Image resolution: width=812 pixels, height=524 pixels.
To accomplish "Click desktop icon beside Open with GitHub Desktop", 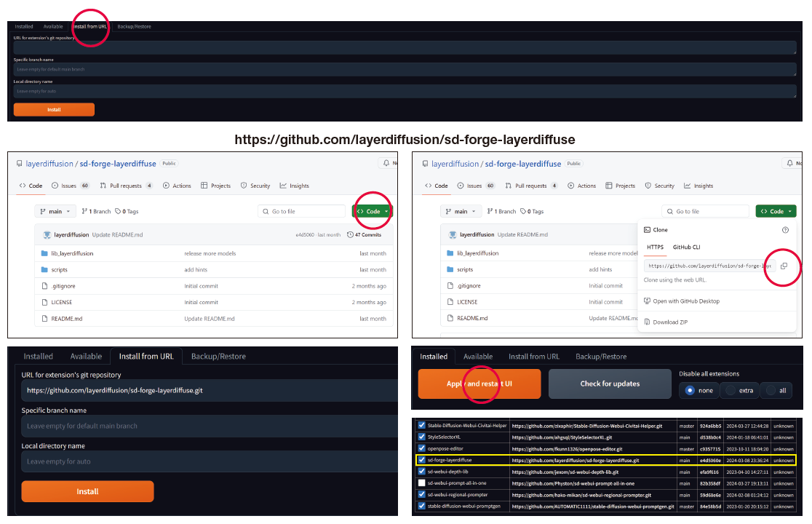I will pyautogui.click(x=647, y=301).
